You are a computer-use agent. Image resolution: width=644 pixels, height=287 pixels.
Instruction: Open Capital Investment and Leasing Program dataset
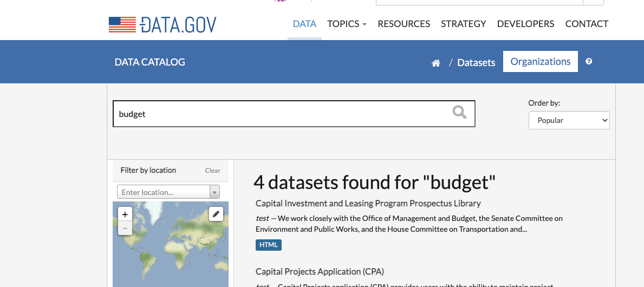point(368,203)
